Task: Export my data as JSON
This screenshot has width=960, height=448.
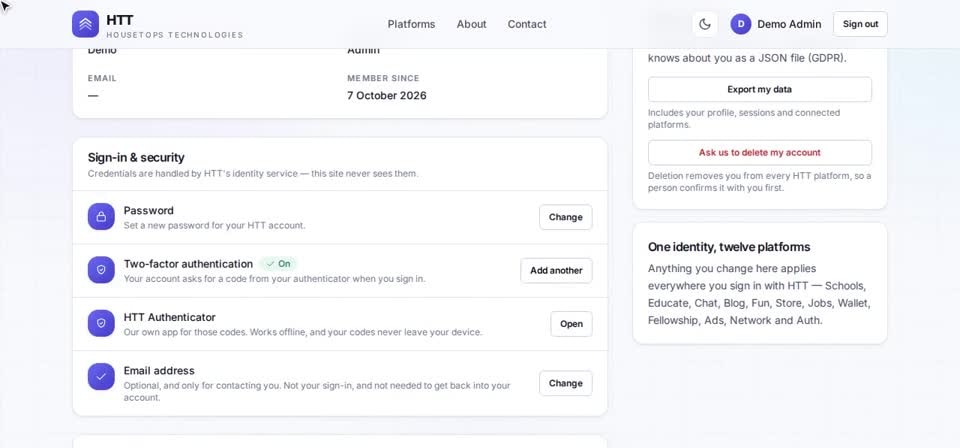Action: click(x=760, y=89)
